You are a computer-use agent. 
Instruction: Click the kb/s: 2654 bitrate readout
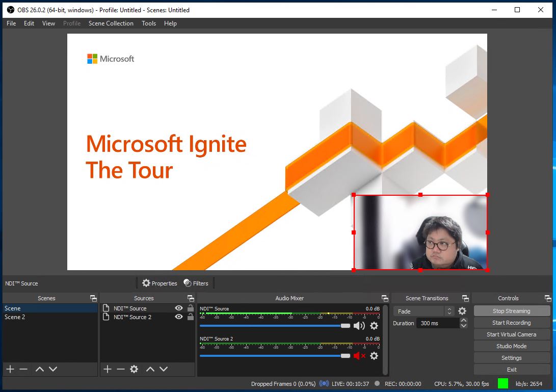528,384
